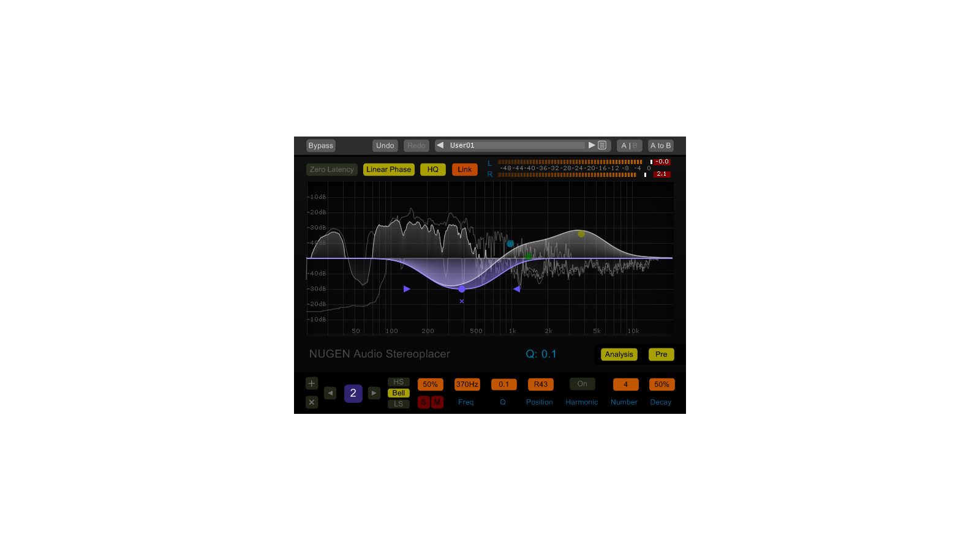Click the small purple x band marker
This screenshot has width=980, height=551.
click(x=462, y=301)
